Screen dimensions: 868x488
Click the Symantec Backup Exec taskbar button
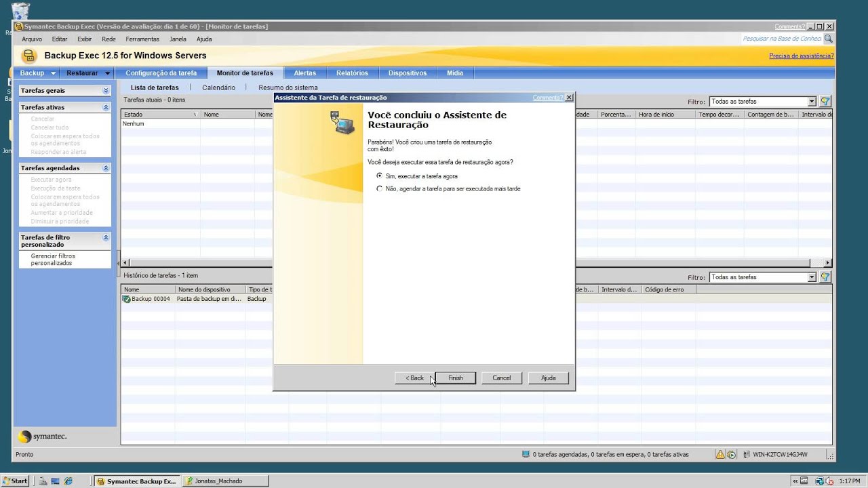[x=138, y=481]
